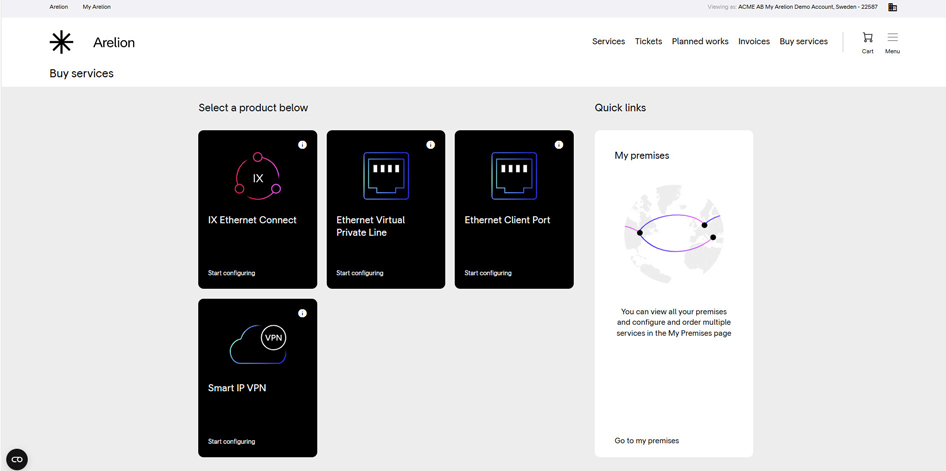The image size is (946, 471).
Task: Select the Smart IP VPN cloud icon
Action: (x=258, y=344)
